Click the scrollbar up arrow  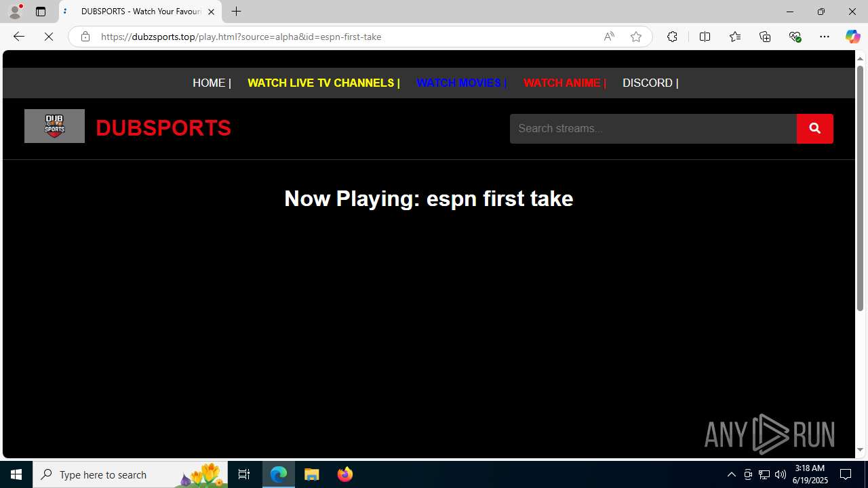860,58
